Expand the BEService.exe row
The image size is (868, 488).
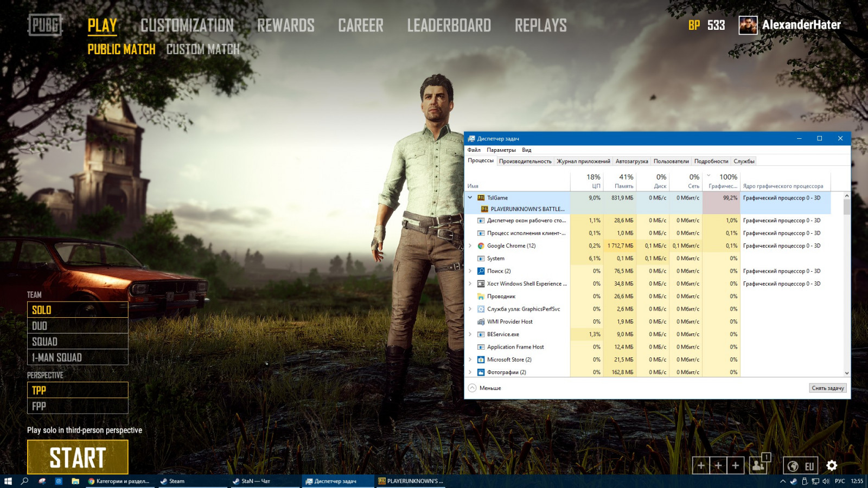click(x=470, y=335)
